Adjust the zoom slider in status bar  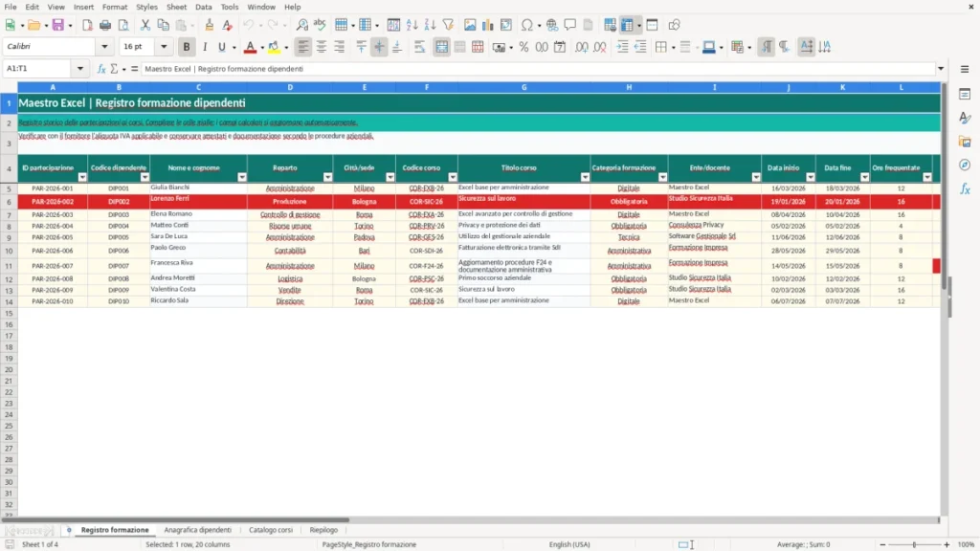pyautogui.click(x=914, y=544)
